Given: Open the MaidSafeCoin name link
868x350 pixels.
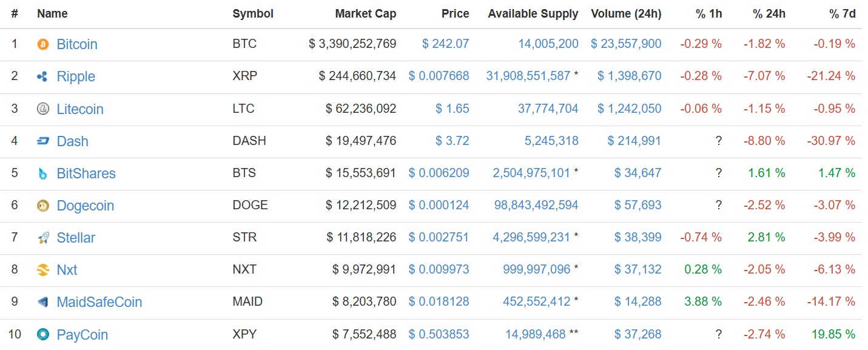Looking at the screenshot, I should tap(99, 302).
